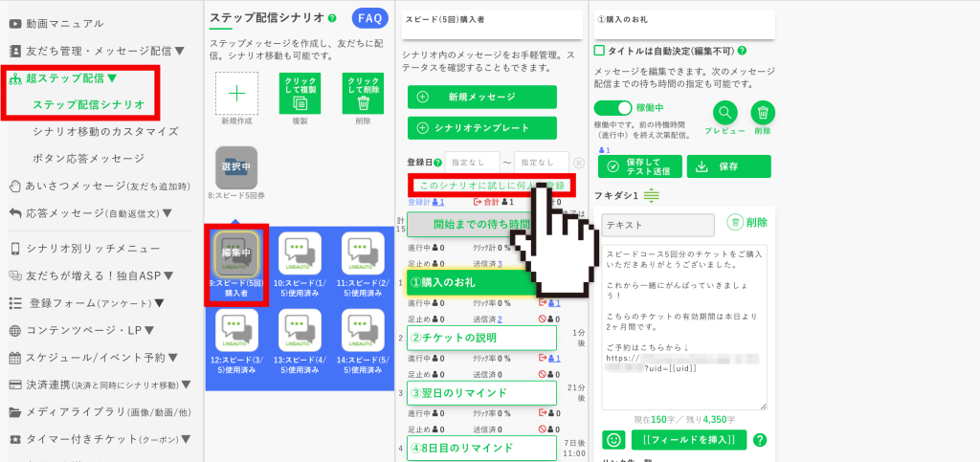Click the message 削除 trash icon
Screen dimensions: 980x462
click(763, 113)
